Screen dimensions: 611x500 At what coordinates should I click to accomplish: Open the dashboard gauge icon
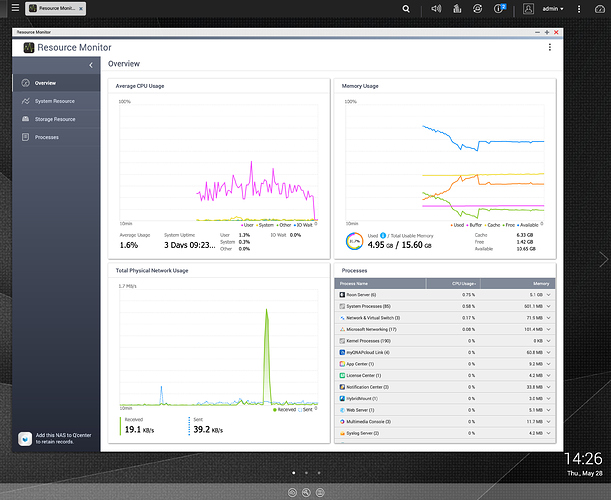click(x=600, y=9)
